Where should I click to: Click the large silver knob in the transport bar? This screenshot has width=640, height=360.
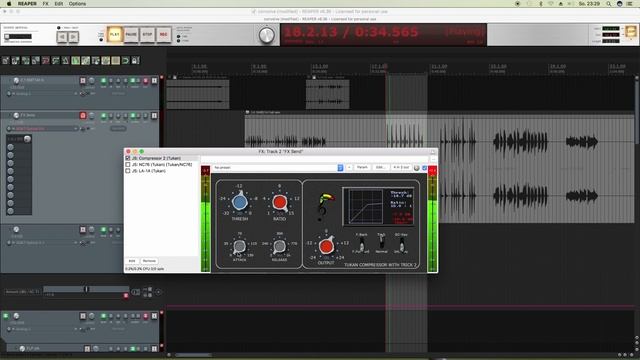point(267,36)
